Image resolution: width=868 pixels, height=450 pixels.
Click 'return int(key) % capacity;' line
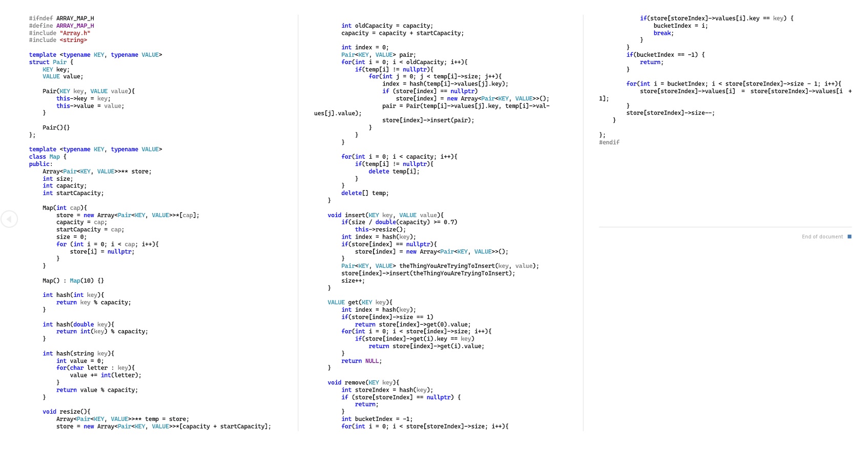tap(102, 332)
